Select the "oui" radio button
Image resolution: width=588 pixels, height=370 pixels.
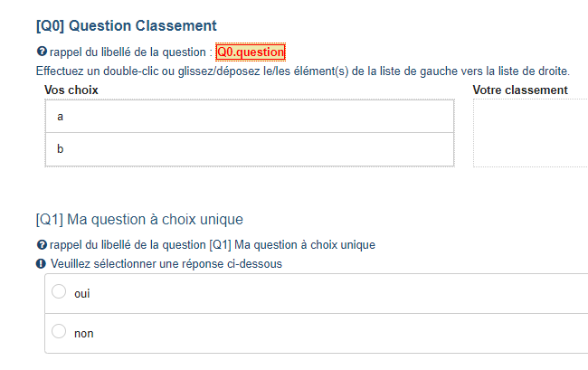pos(59,292)
